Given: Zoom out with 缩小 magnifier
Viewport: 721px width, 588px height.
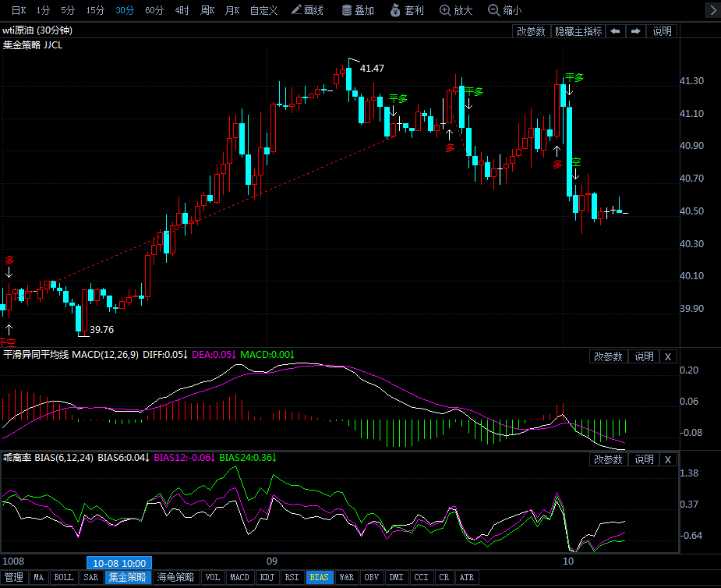Looking at the screenshot, I should [504, 10].
